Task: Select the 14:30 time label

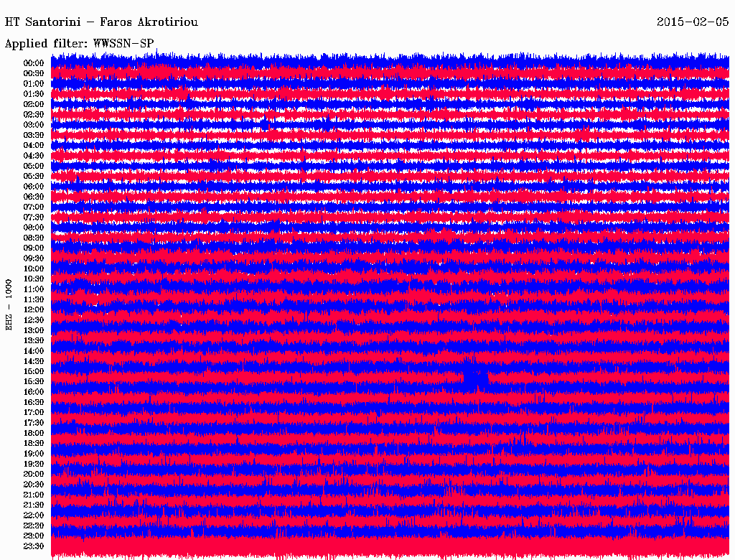Action: [33, 361]
